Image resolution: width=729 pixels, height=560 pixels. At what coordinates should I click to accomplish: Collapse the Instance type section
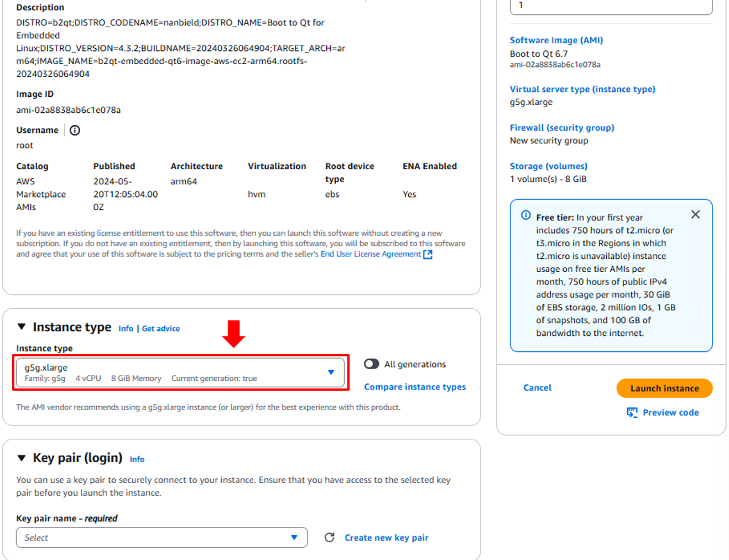[22, 327]
